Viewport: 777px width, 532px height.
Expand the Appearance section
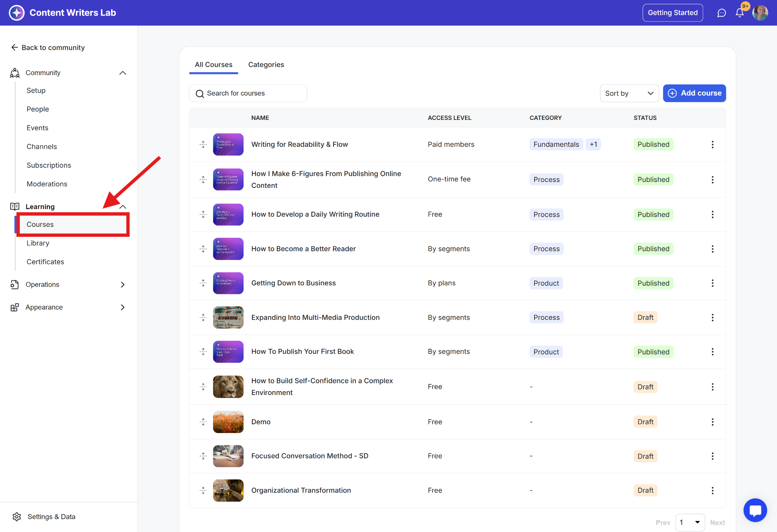(x=123, y=307)
